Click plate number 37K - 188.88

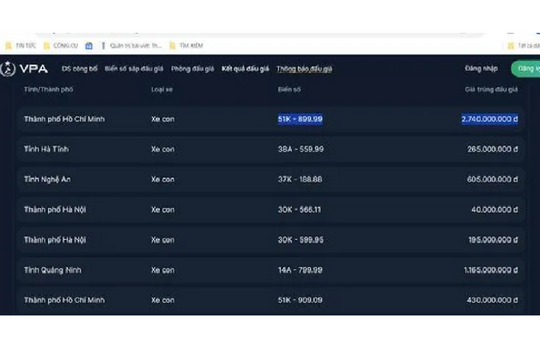tap(300, 179)
